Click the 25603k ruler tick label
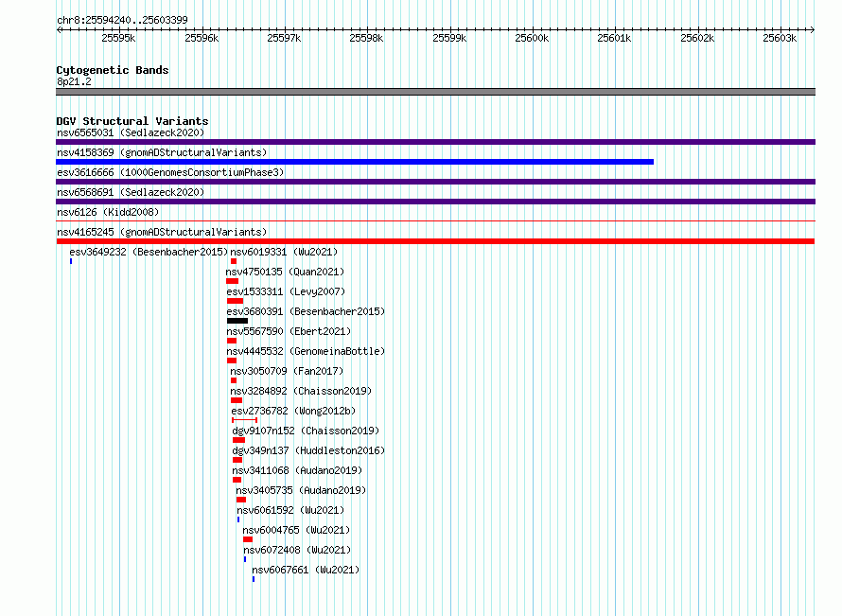The height and width of the screenshot is (616, 842). coord(781,38)
